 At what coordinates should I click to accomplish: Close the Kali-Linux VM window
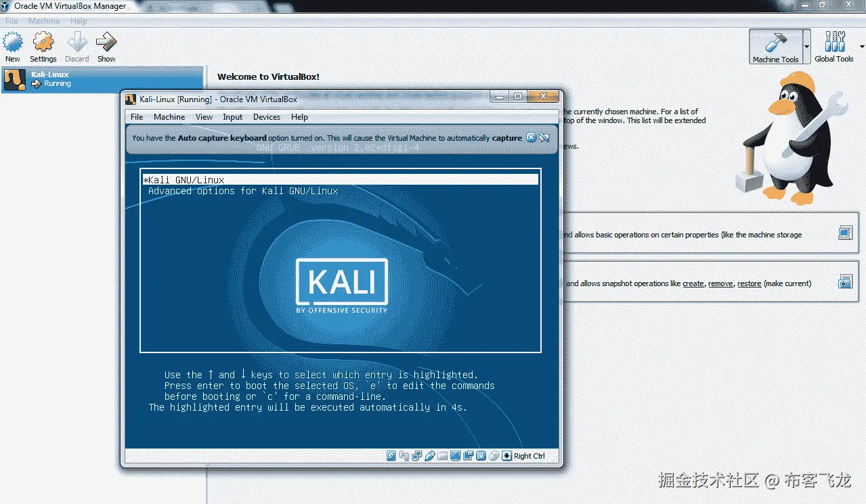(542, 97)
